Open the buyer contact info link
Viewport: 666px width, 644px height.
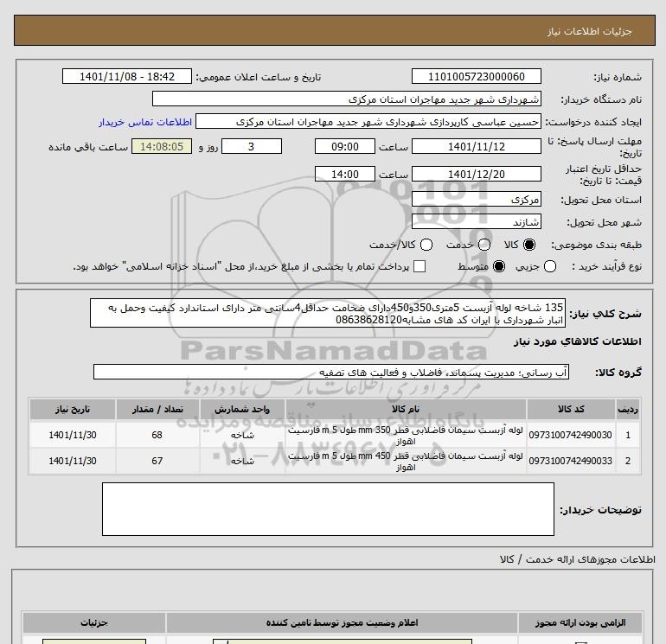(x=145, y=122)
